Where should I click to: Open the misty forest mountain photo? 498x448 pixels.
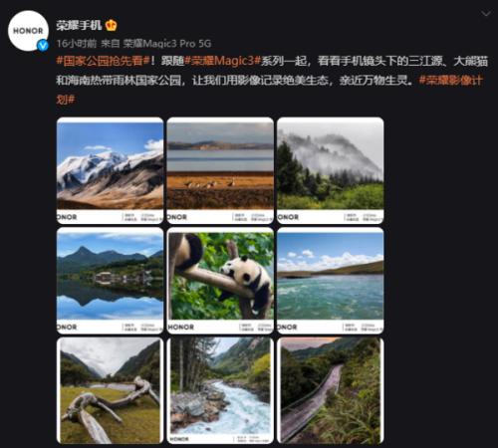331,170
